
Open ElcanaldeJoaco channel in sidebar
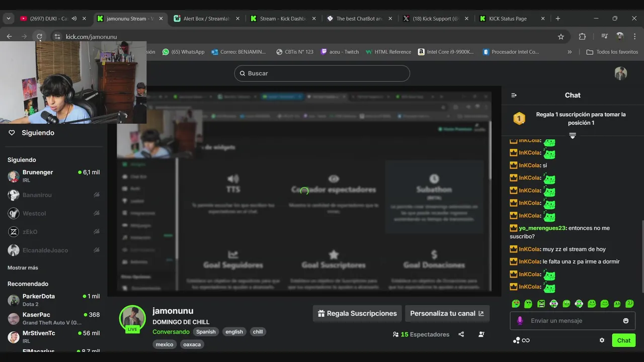pos(53,250)
